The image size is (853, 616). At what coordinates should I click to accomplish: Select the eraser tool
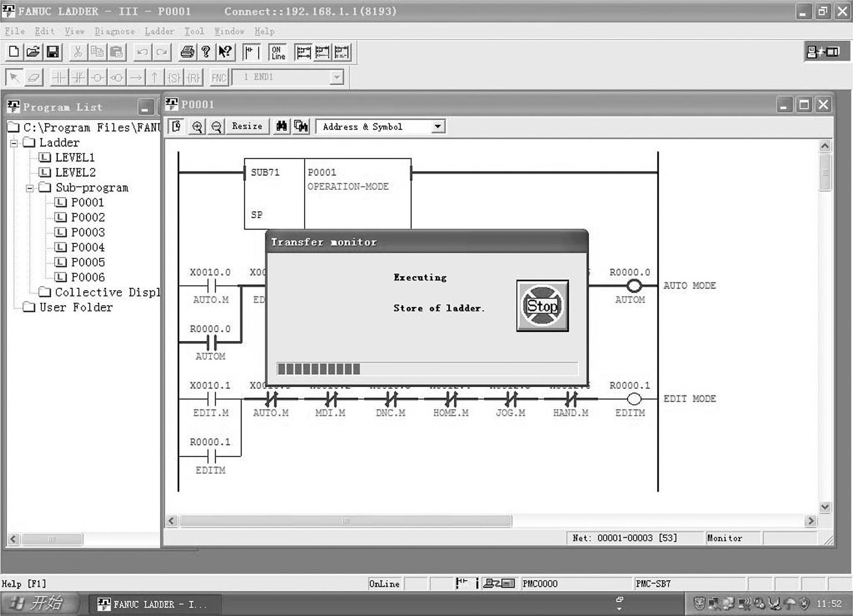point(33,78)
